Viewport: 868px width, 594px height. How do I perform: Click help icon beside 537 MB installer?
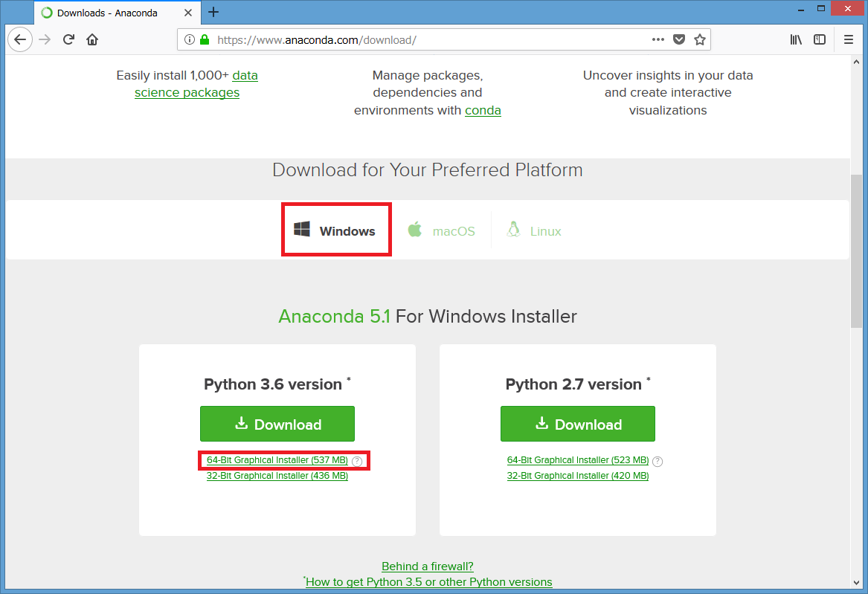pos(358,461)
